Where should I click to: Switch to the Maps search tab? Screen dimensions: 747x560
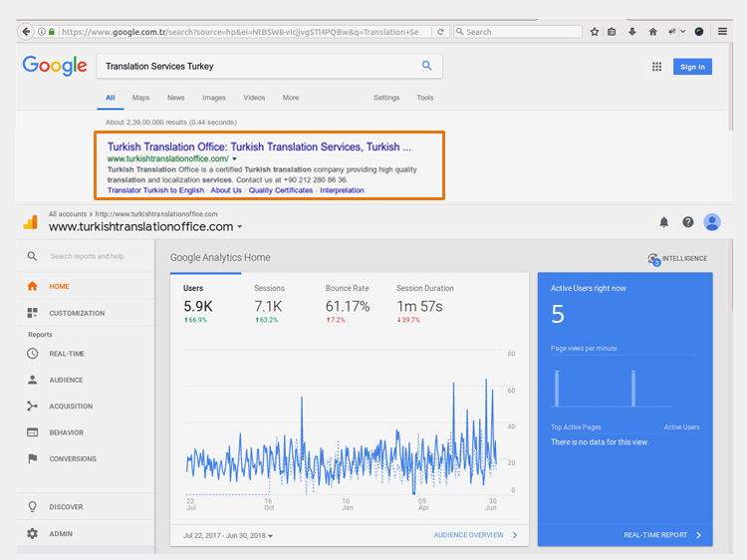pyautogui.click(x=140, y=98)
